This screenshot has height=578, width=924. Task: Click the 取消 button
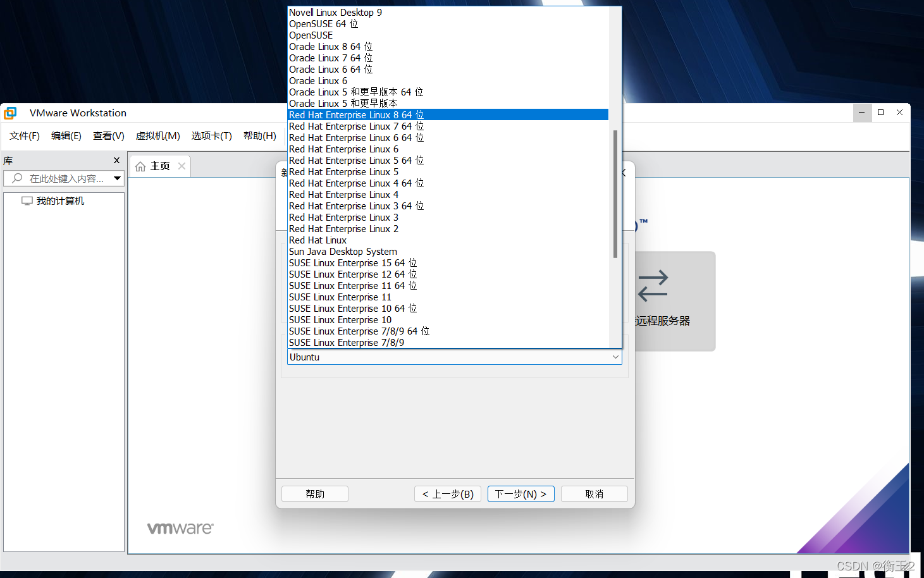(594, 494)
